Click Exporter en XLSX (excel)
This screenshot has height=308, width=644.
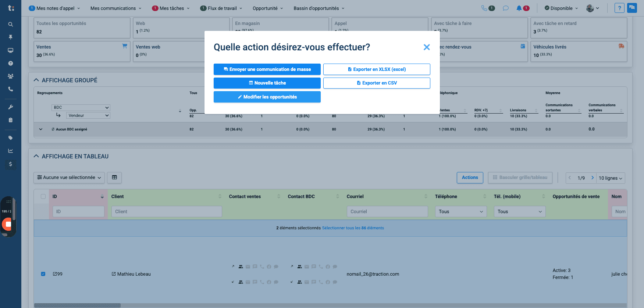click(377, 69)
